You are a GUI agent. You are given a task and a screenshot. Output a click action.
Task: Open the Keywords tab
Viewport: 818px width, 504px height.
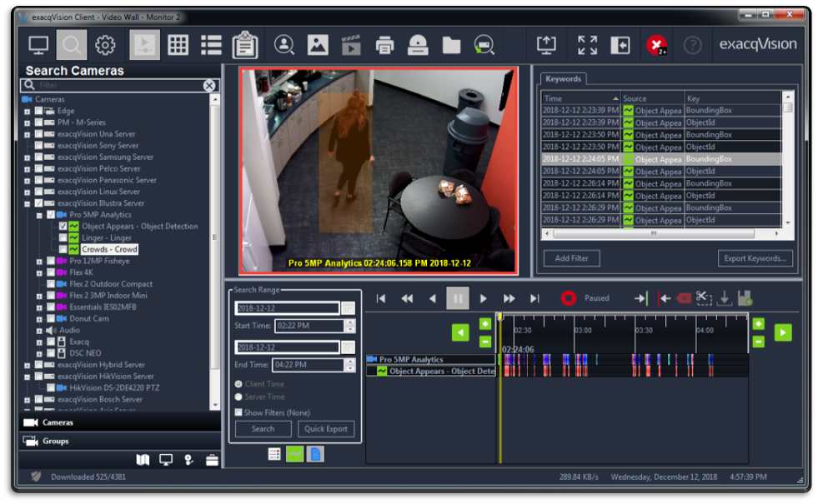pyautogui.click(x=563, y=78)
